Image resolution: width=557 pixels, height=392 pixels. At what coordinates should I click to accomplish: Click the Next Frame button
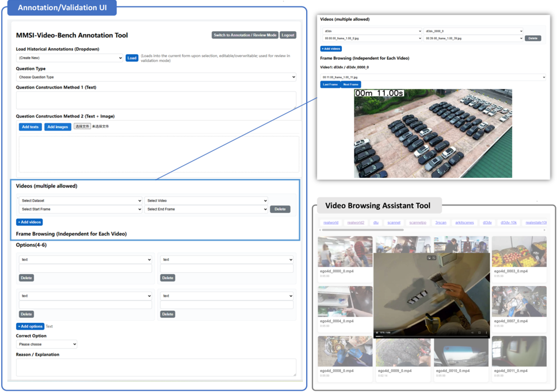[x=350, y=85]
